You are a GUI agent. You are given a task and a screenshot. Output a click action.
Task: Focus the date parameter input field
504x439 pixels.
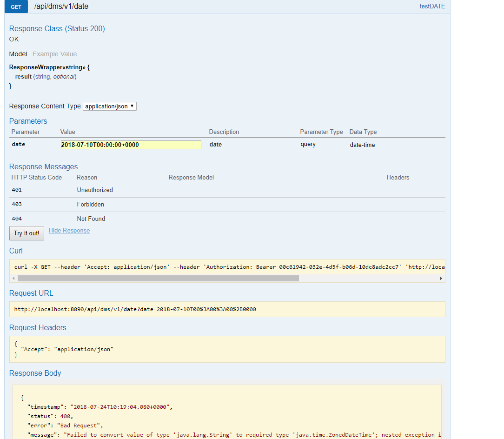pos(131,145)
